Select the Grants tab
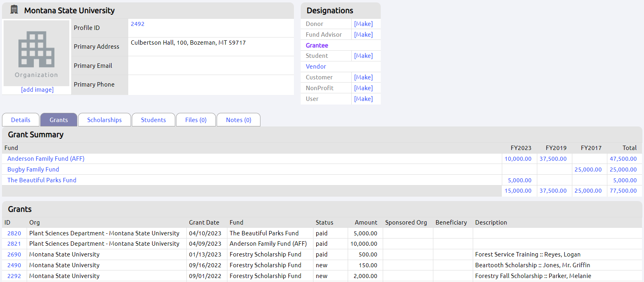The width and height of the screenshot is (644, 282). pos(59,120)
